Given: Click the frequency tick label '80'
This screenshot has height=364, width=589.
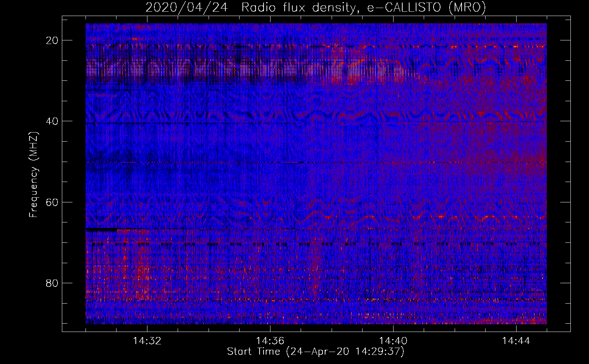Looking at the screenshot, I should 52,283.
